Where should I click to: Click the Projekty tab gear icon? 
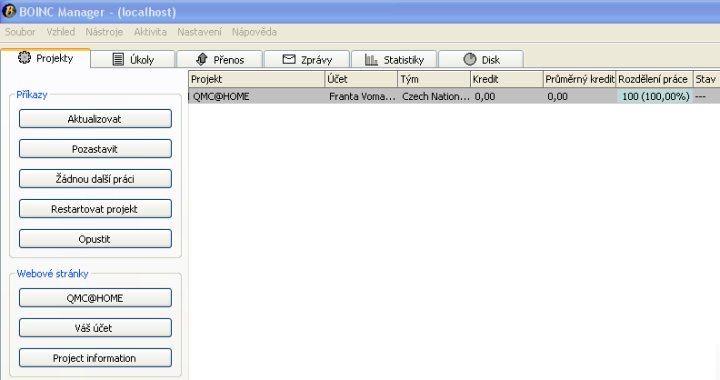[x=24, y=58]
